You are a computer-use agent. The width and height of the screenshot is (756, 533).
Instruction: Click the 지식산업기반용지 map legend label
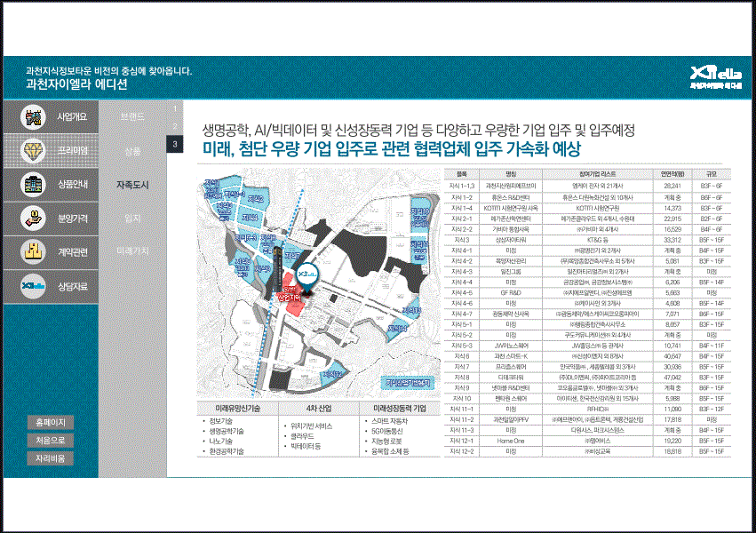coord(407,383)
